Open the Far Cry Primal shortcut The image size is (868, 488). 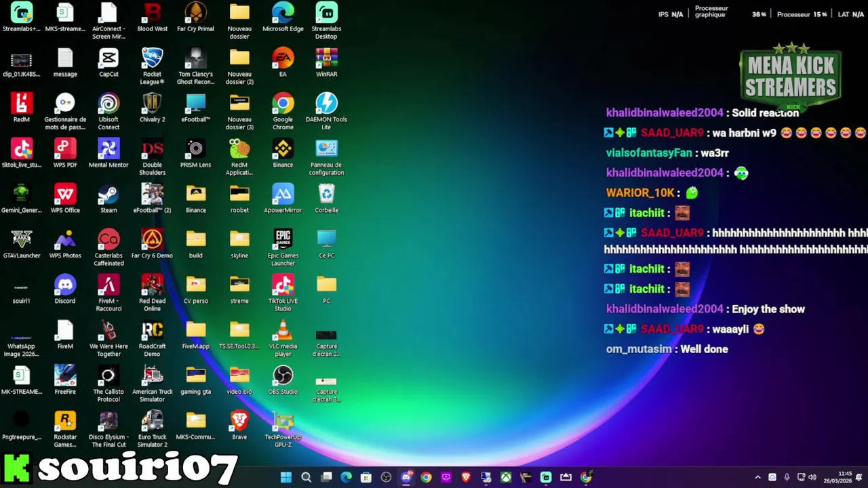click(195, 18)
